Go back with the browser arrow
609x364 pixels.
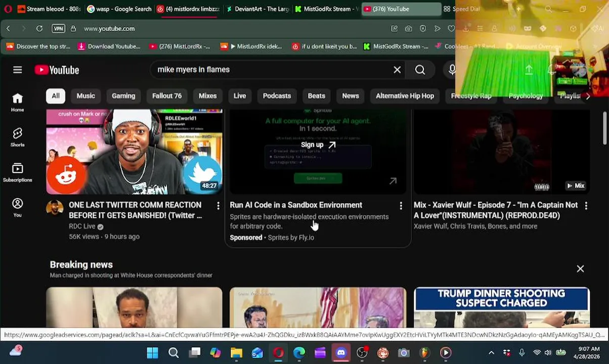pos(8,29)
